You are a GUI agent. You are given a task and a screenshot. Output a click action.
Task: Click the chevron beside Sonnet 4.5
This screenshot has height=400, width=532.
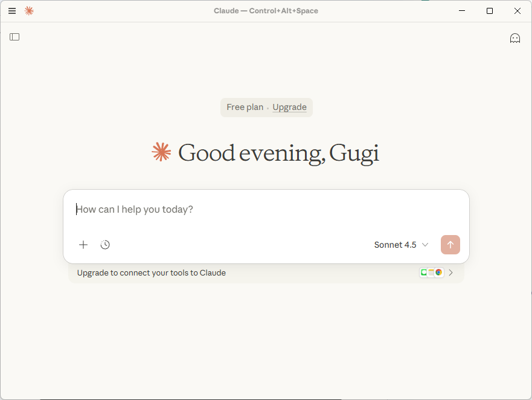point(426,245)
